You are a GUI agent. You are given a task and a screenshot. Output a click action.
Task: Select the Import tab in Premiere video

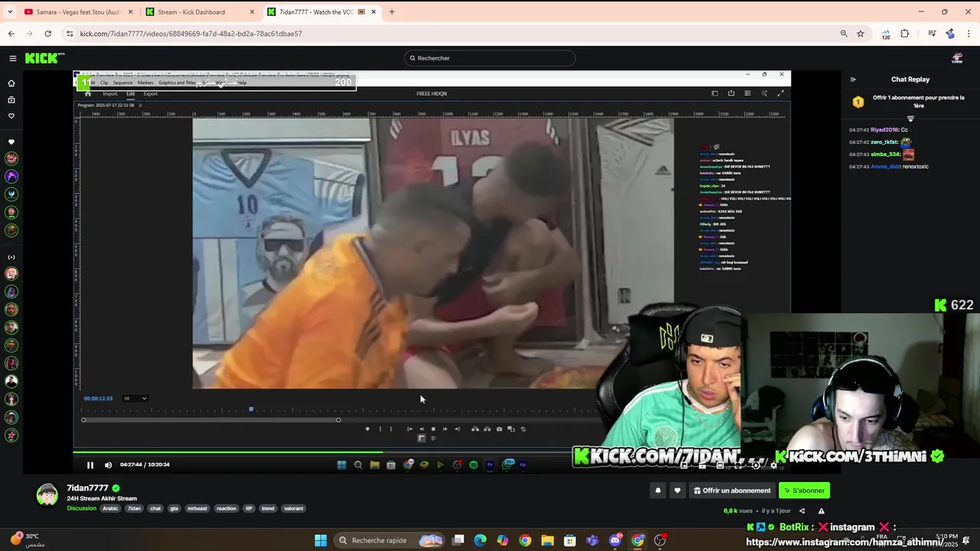110,94
